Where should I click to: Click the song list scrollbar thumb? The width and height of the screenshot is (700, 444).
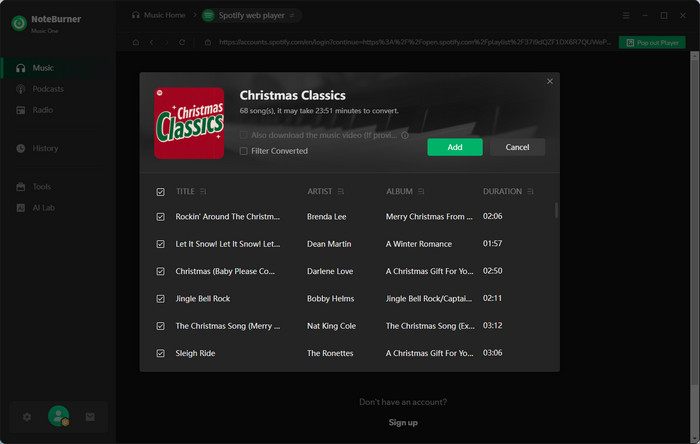(x=556, y=210)
